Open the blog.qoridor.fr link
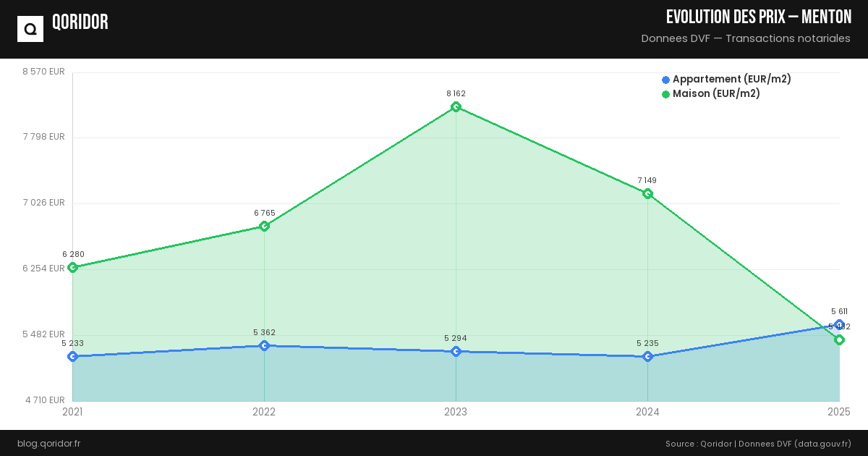The height and width of the screenshot is (456, 868). pyautogui.click(x=48, y=444)
